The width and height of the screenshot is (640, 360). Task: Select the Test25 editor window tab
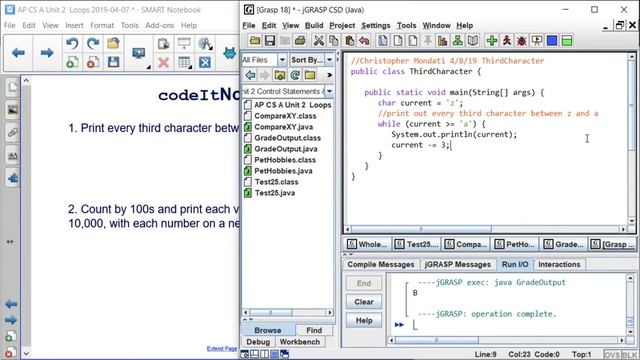[416, 244]
